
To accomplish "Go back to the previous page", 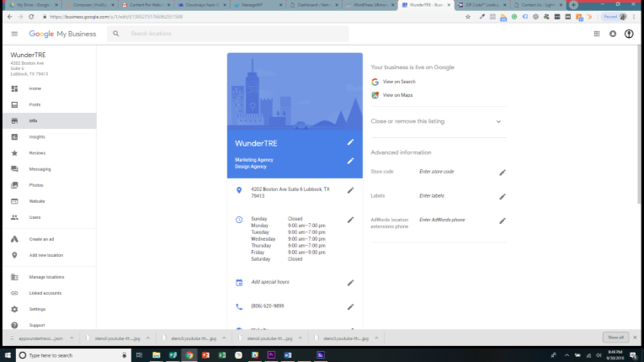I will click(x=10, y=17).
